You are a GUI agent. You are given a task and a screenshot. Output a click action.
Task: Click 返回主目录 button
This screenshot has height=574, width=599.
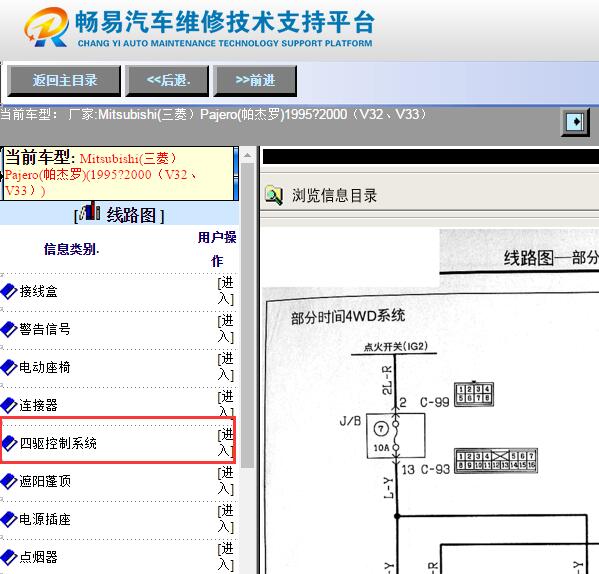(64, 80)
